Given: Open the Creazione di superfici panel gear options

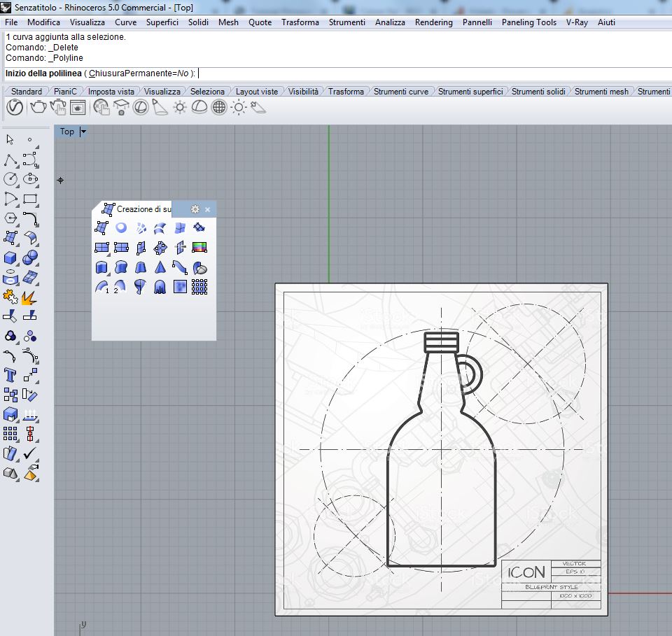Looking at the screenshot, I should [195, 209].
